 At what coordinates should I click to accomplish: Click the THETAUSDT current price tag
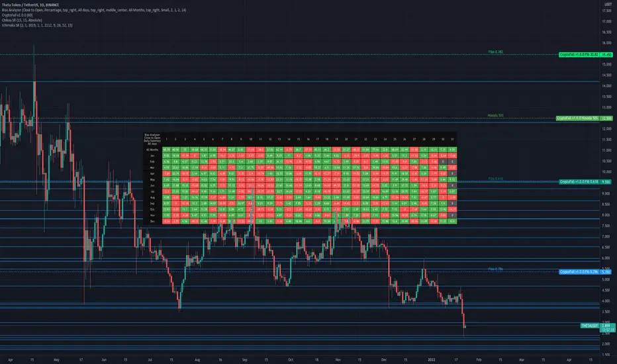point(598,328)
